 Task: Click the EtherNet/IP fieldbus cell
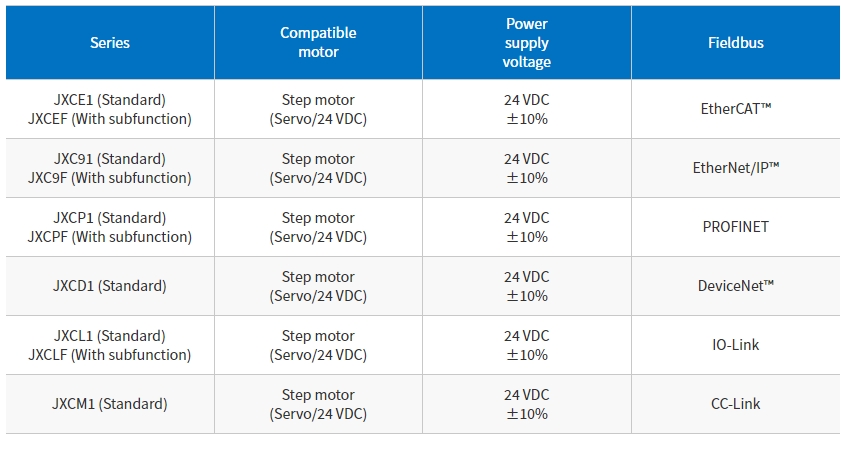(x=736, y=168)
